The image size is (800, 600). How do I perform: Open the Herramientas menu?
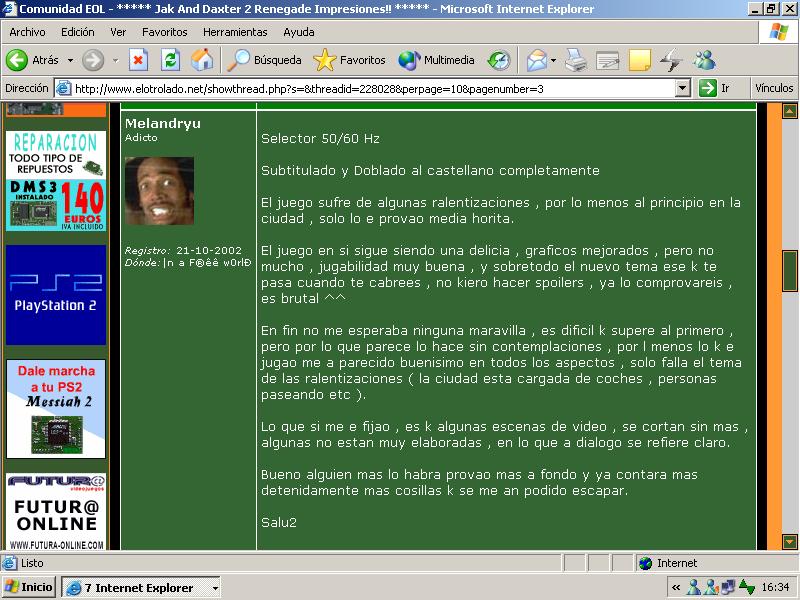pyautogui.click(x=235, y=32)
